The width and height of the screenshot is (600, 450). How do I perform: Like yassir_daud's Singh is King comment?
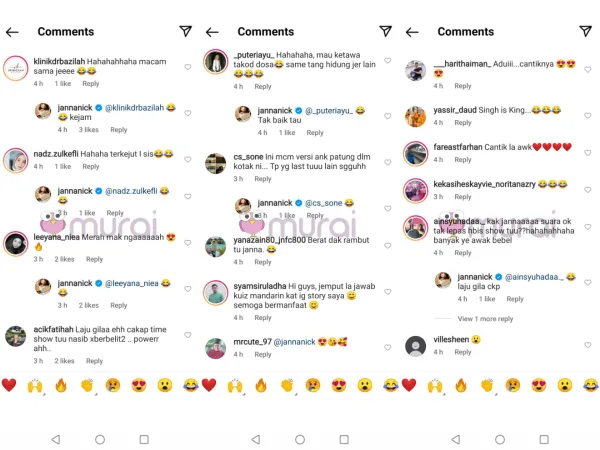tap(587, 115)
